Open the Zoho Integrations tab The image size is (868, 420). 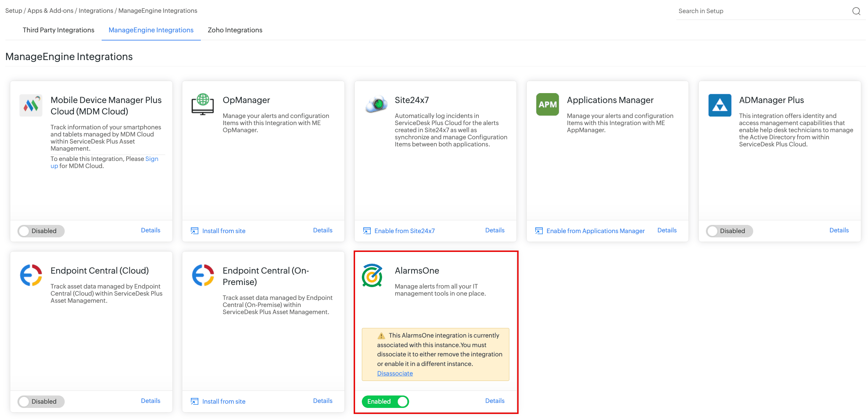(235, 30)
